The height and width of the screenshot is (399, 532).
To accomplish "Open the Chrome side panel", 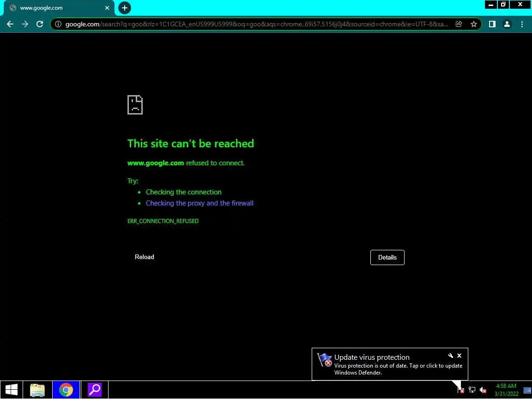I will point(492,24).
